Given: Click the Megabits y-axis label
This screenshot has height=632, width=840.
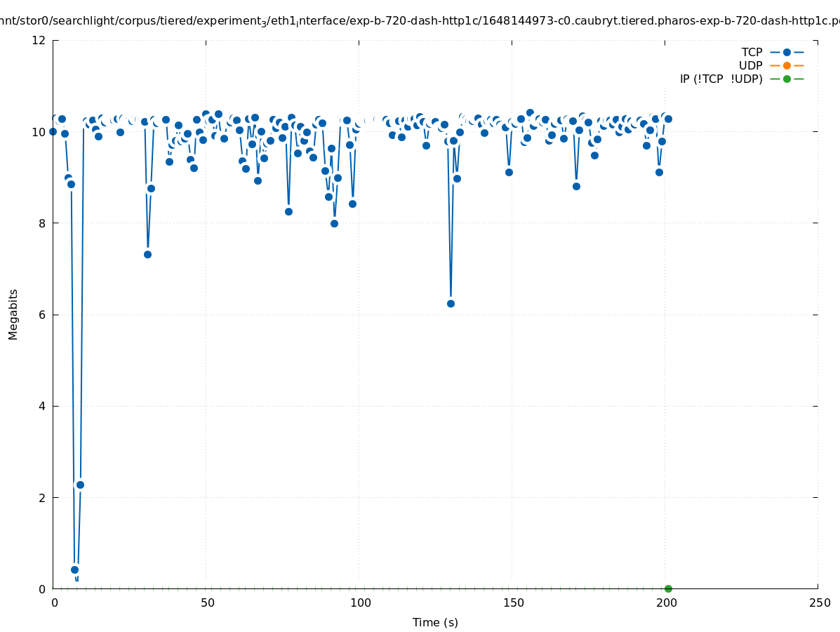Looking at the screenshot, I should [13, 314].
